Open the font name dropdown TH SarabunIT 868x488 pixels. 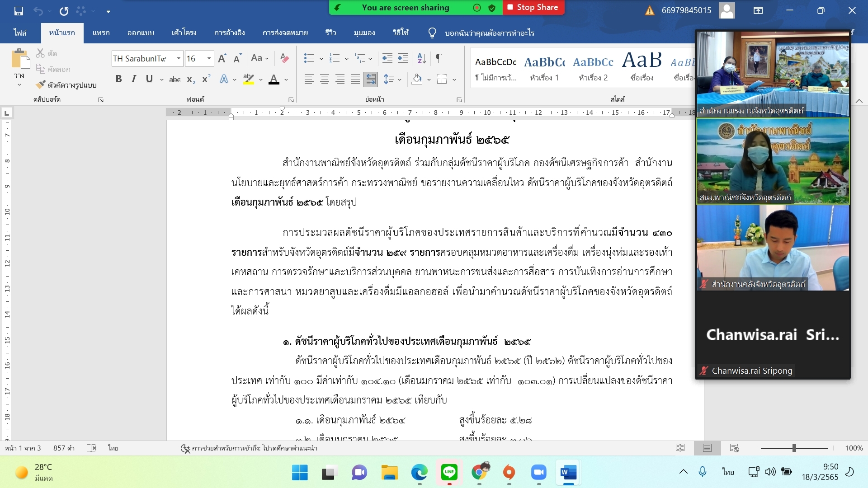179,58
